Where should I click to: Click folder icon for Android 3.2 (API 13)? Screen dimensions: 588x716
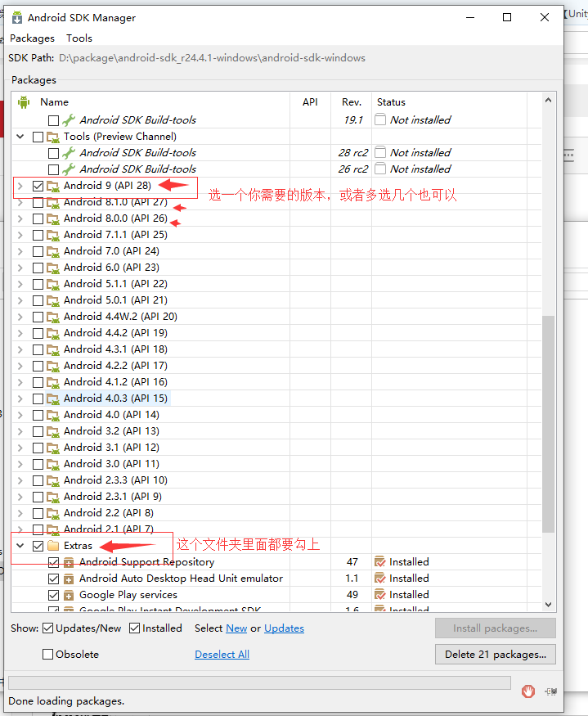[53, 431]
